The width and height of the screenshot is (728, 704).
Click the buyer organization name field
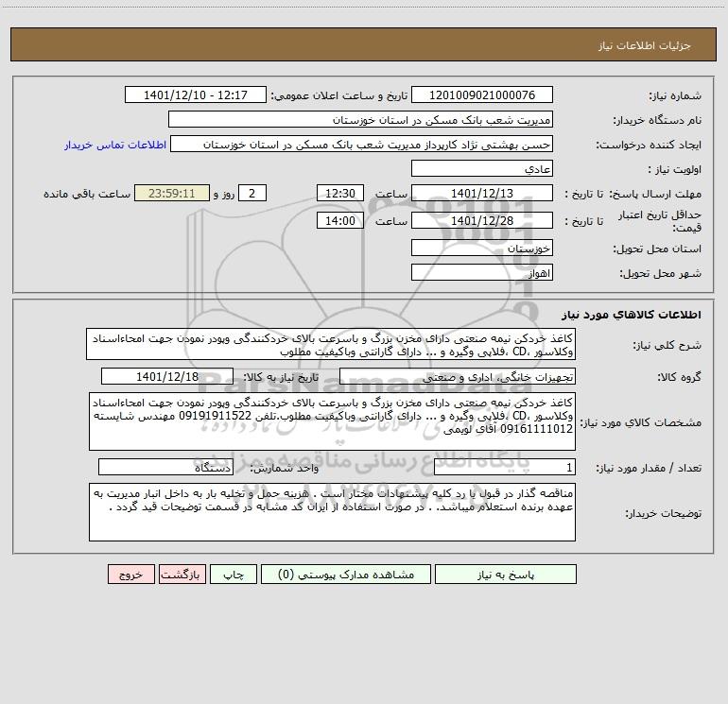pos(360,119)
